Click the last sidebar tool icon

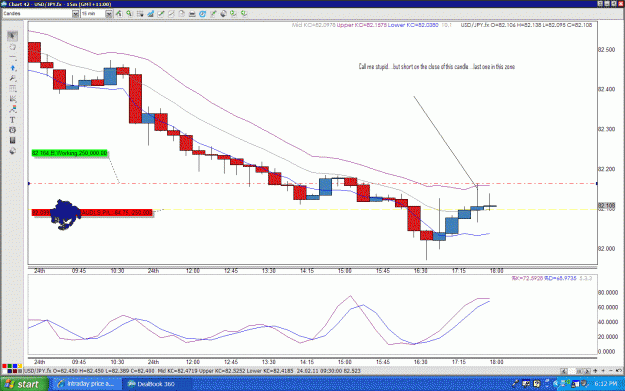click(12, 151)
